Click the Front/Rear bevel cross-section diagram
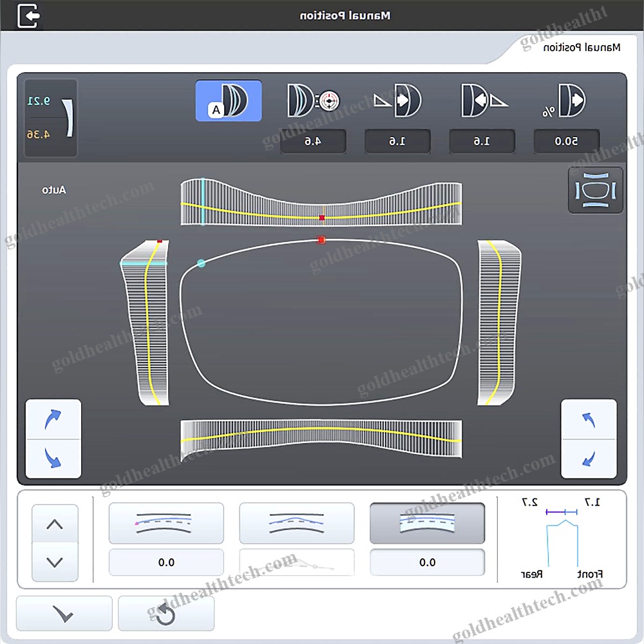 tap(562, 538)
